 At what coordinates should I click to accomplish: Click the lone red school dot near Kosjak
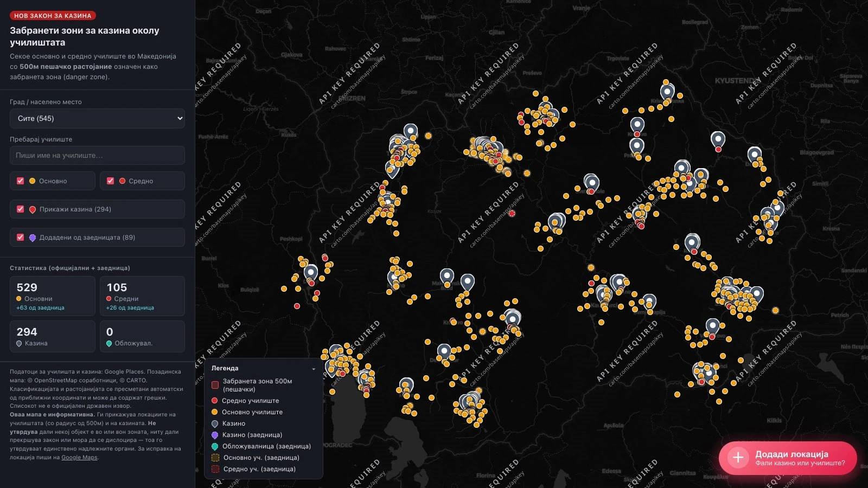point(512,213)
